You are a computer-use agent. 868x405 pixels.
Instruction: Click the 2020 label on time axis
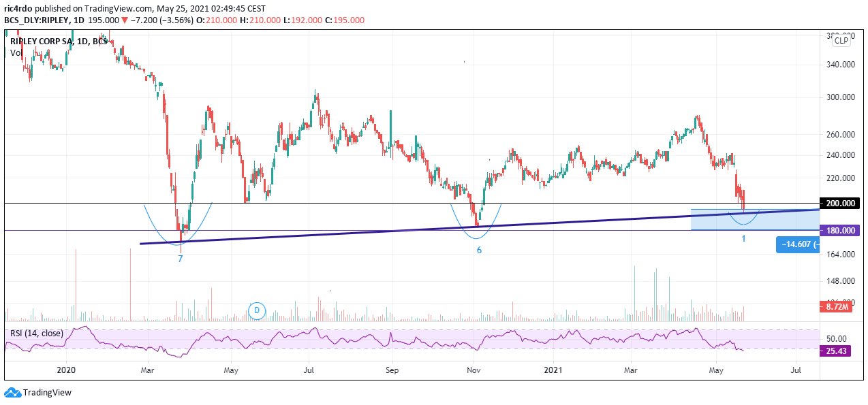(66, 370)
